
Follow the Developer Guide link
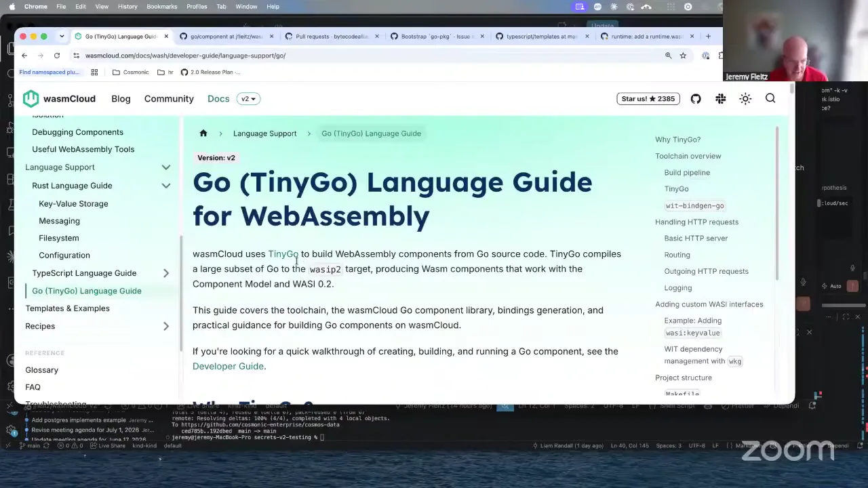(x=228, y=367)
